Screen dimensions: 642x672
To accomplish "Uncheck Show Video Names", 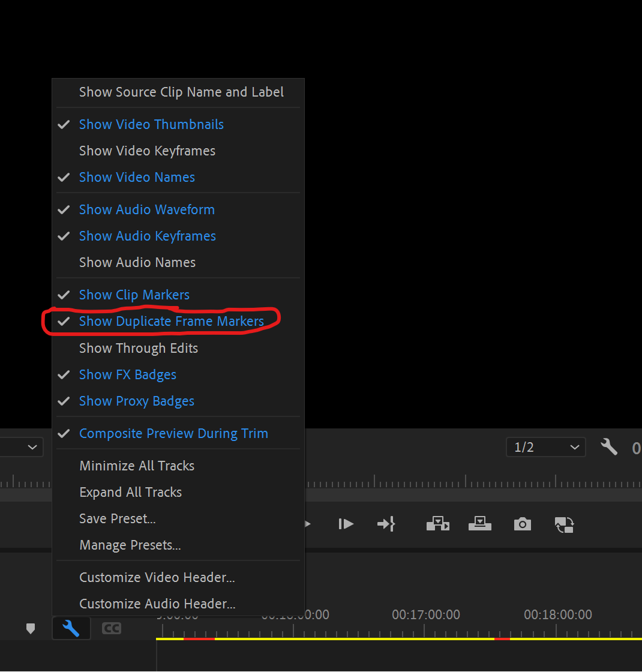I will [x=178, y=177].
